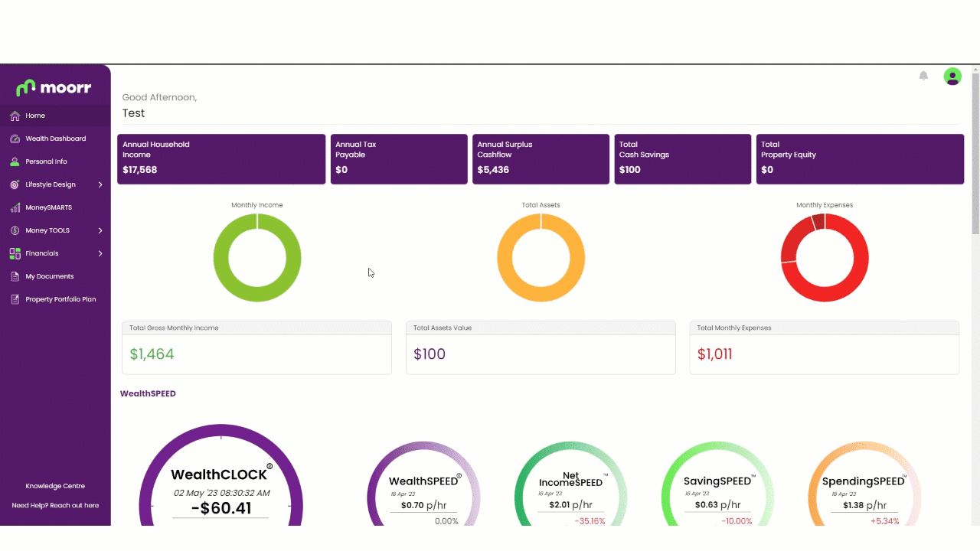Click the -$60.41 WealthCLOCK value
Image resolution: width=980 pixels, height=551 pixels.
[220, 507]
